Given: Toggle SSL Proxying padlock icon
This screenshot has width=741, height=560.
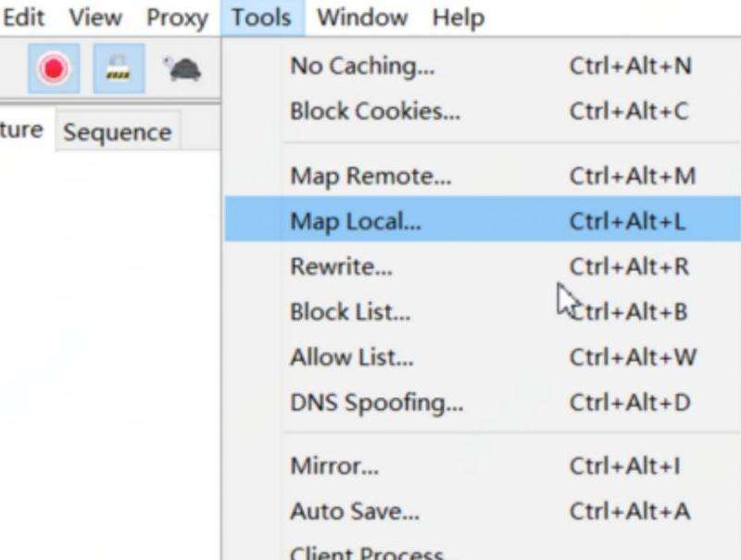Looking at the screenshot, I should coord(118,68).
